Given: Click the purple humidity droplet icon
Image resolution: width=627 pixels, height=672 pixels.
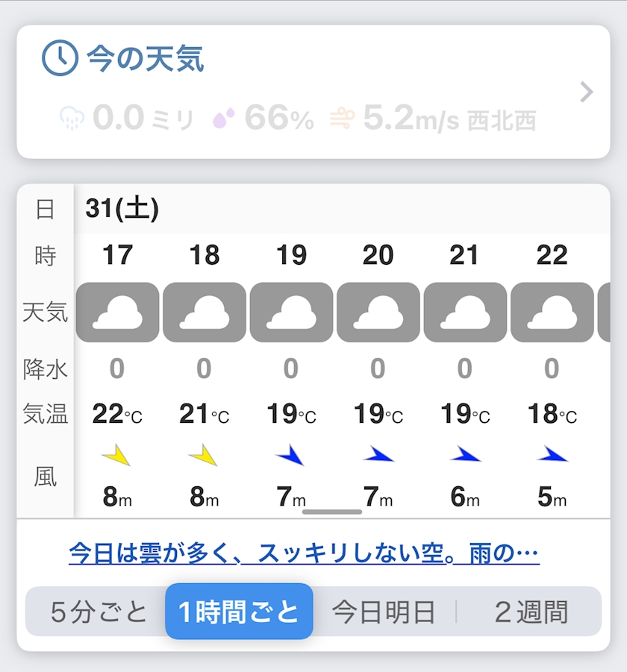Looking at the screenshot, I should (x=224, y=118).
